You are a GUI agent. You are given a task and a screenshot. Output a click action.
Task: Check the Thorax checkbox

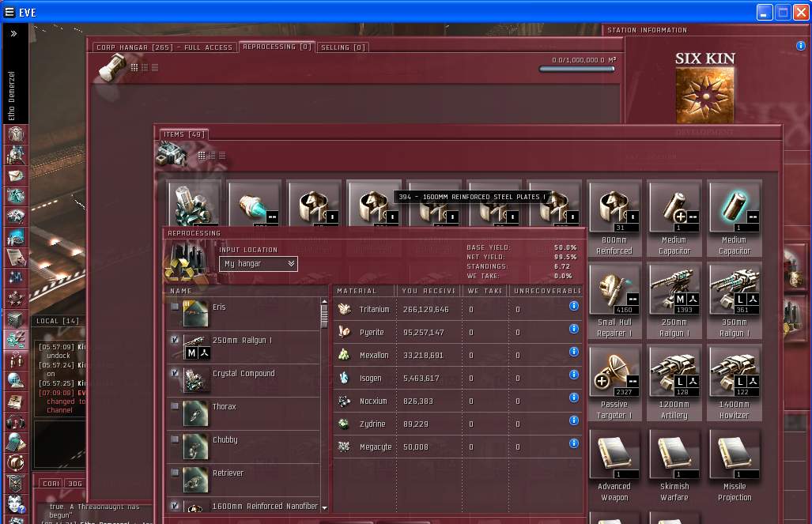coord(175,406)
